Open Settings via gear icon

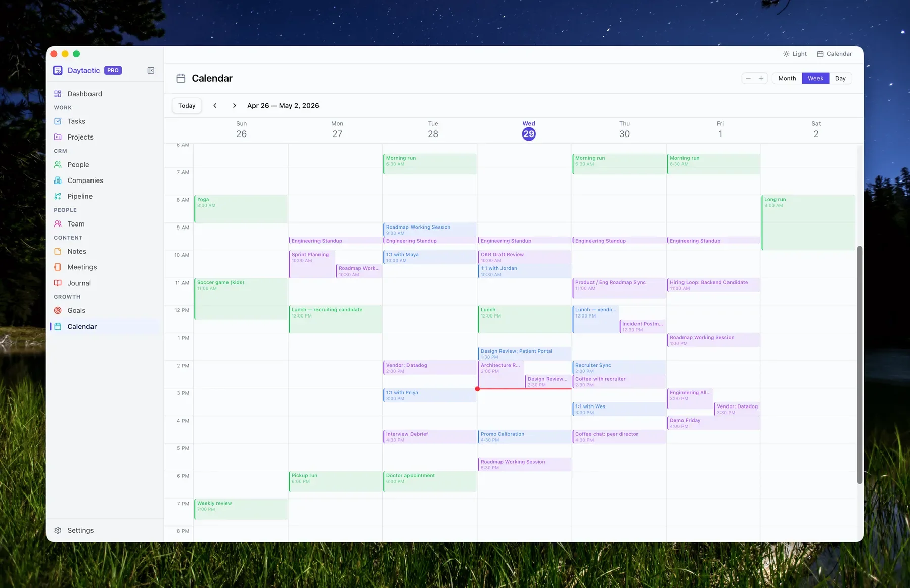point(58,530)
